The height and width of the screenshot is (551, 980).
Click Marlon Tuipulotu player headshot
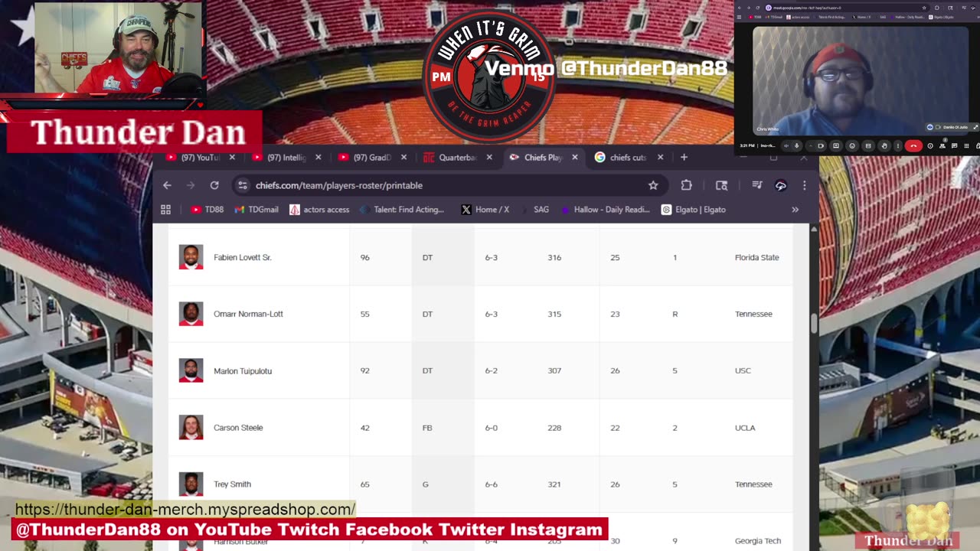coord(191,370)
